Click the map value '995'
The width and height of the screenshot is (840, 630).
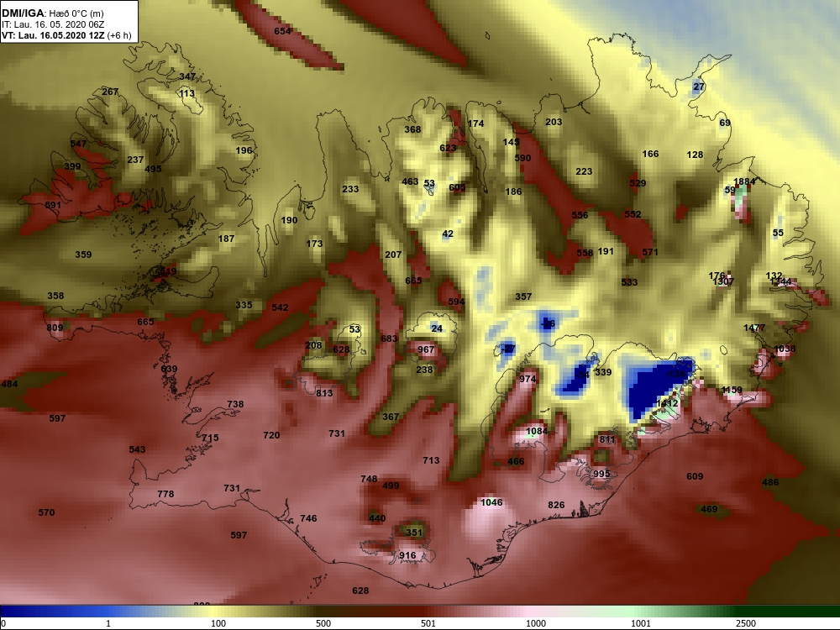[601, 474]
